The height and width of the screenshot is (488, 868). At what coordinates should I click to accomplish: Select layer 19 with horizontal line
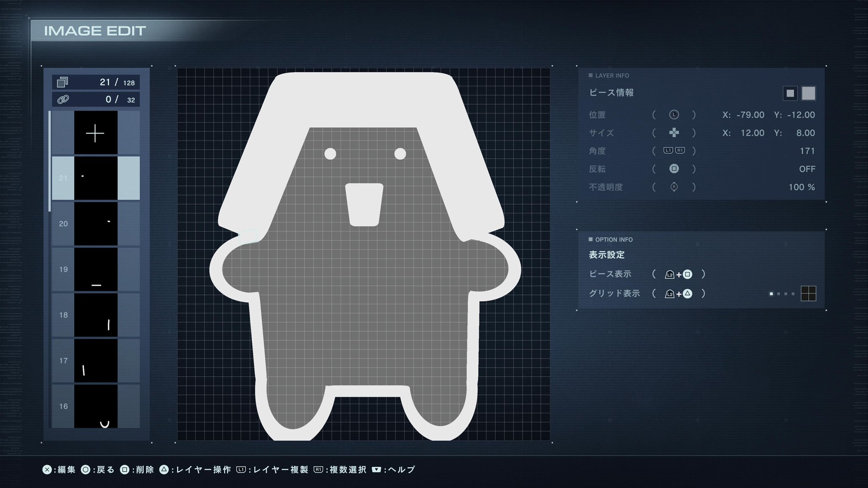coord(95,269)
